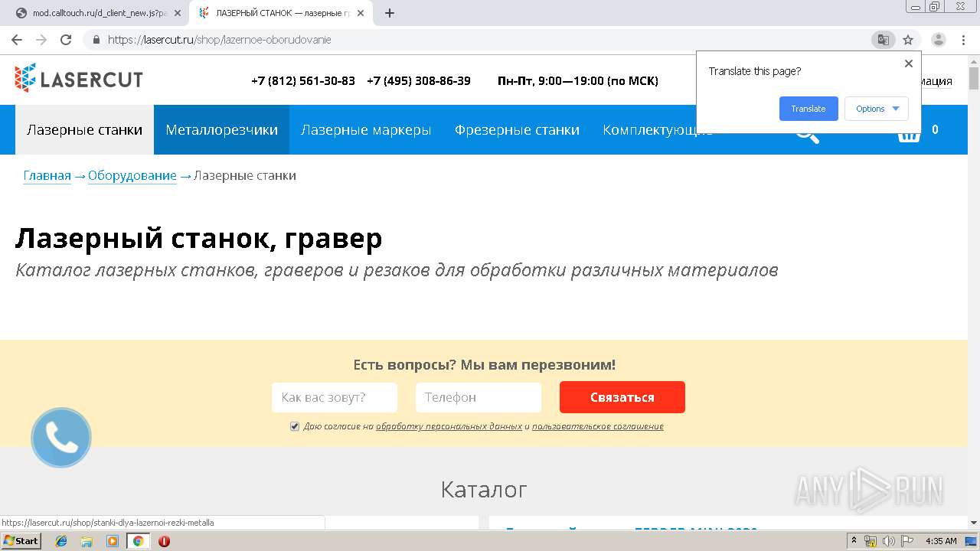The width and height of the screenshot is (980, 551).
Task: Open the пользовательское соглашение link
Action: (x=598, y=426)
